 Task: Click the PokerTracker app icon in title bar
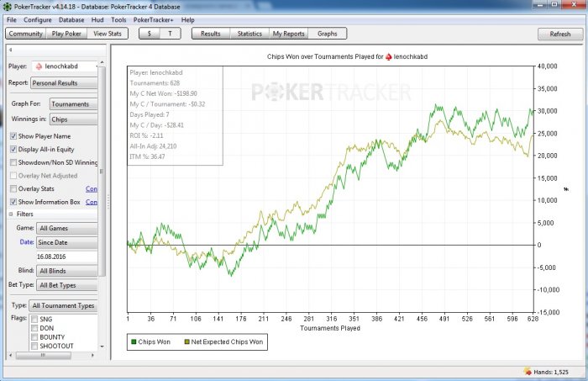7,7
